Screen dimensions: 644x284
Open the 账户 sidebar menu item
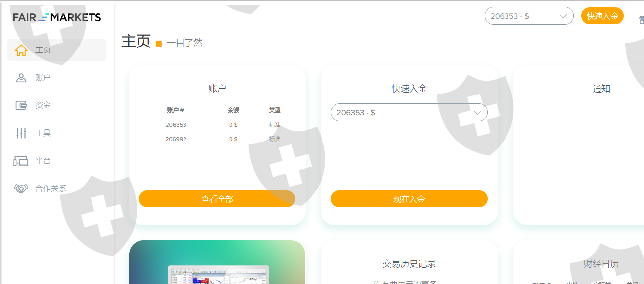click(57, 78)
